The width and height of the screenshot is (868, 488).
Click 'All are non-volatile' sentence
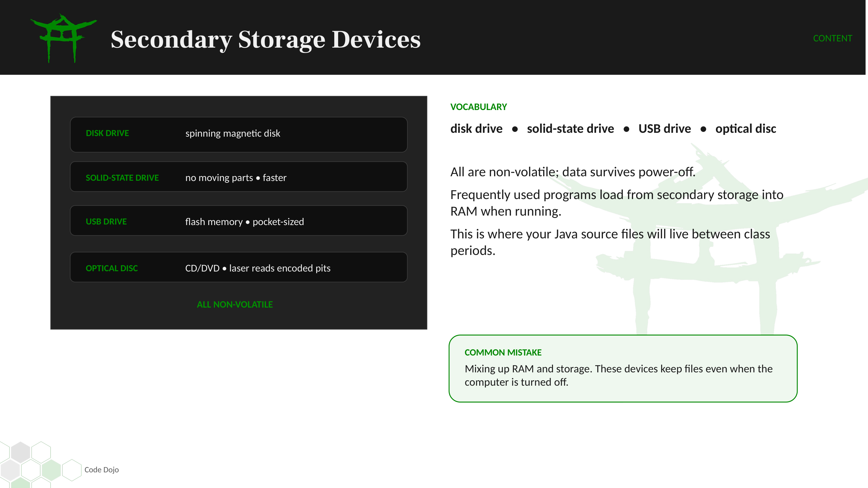pyautogui.click(x=572, y=172)
